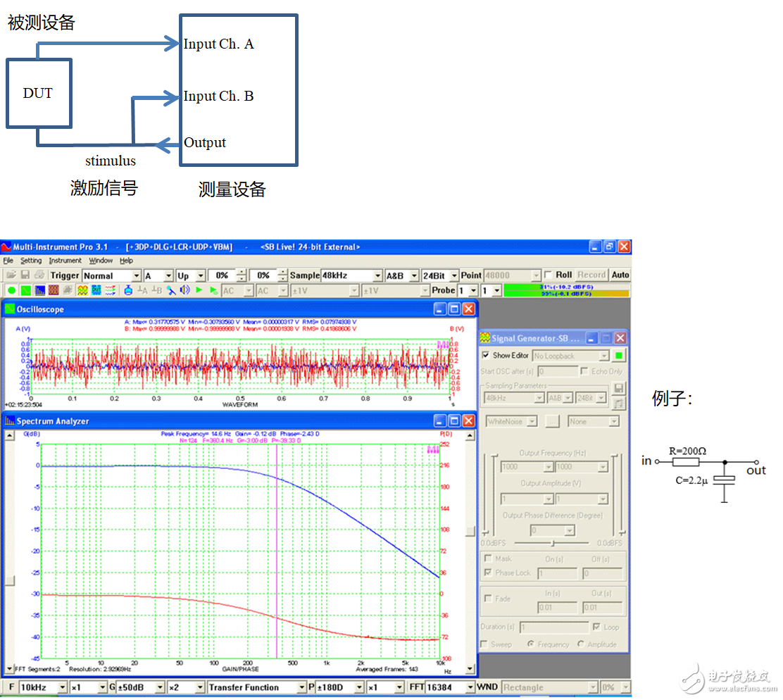Click the Spectrum Analyzer right vertical scrollbar

[x=470, y=552]
